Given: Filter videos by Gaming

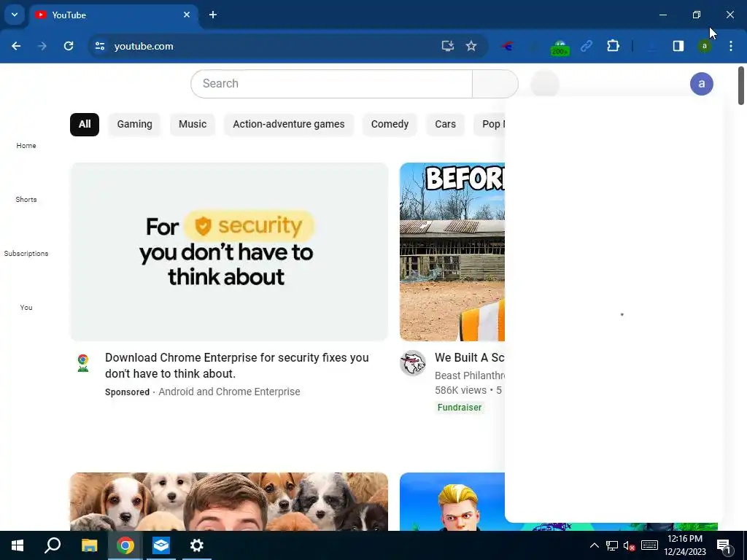Looking at the screenshot, I should [135, 124].
